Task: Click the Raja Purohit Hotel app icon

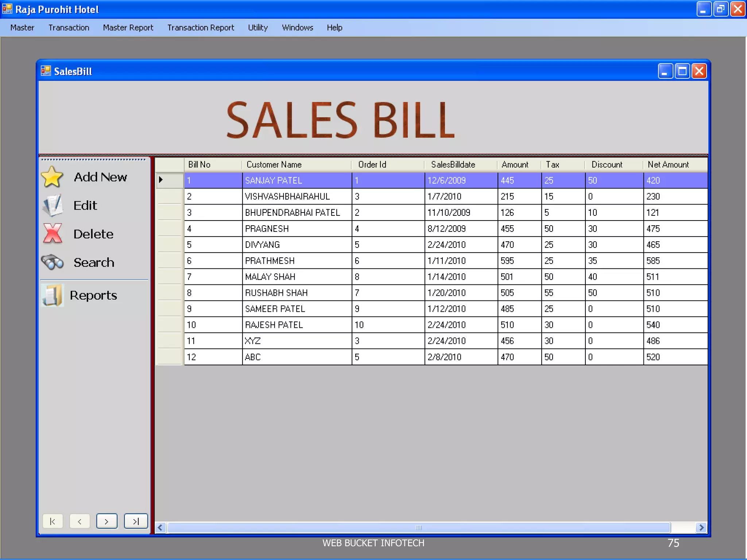Action: coord(7,9)
